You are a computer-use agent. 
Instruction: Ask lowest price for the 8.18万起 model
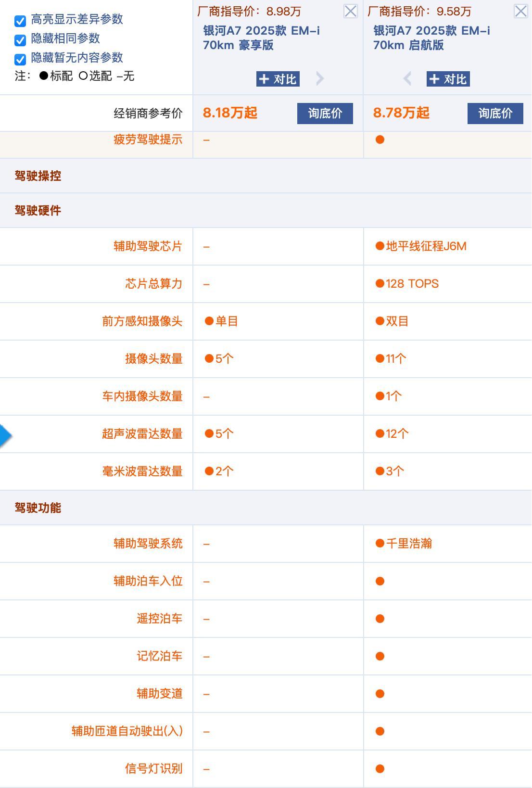[325, 113]
